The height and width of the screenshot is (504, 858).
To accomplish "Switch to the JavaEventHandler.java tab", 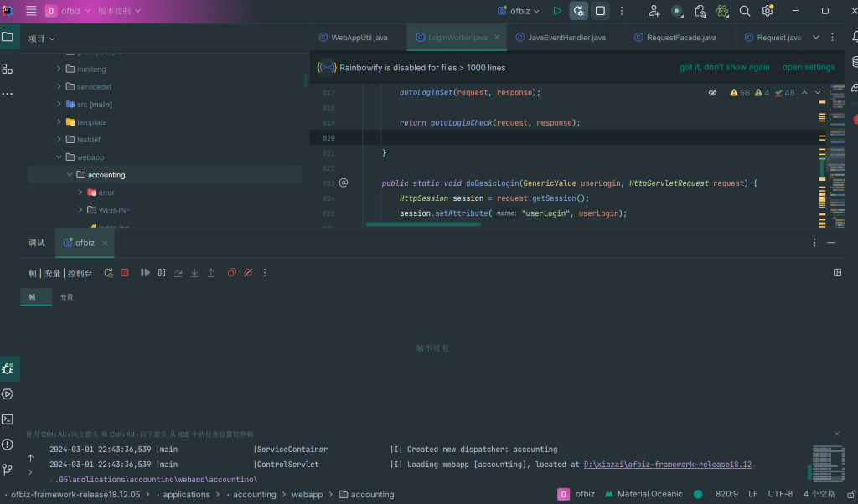I will [566, 38].
